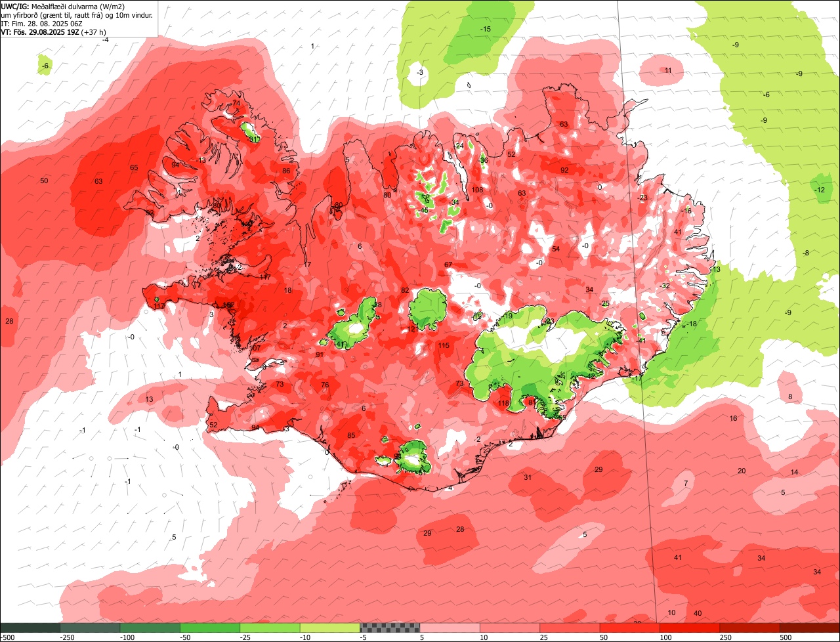Click the map value '118' south of the glacier
Image resolution: width=840 pixels, height=642 pixels.
point(503,404)
